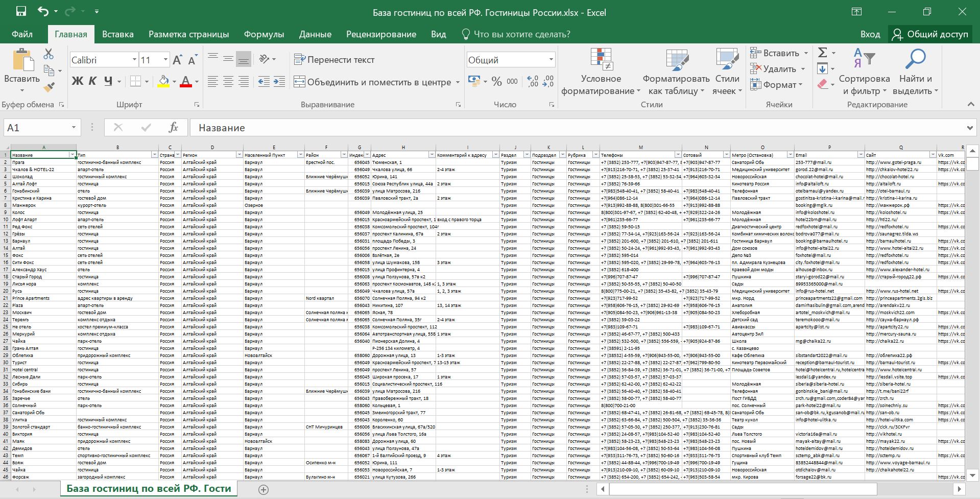
Task: Add a new sheet with plus icon
Action: (264, 490)
